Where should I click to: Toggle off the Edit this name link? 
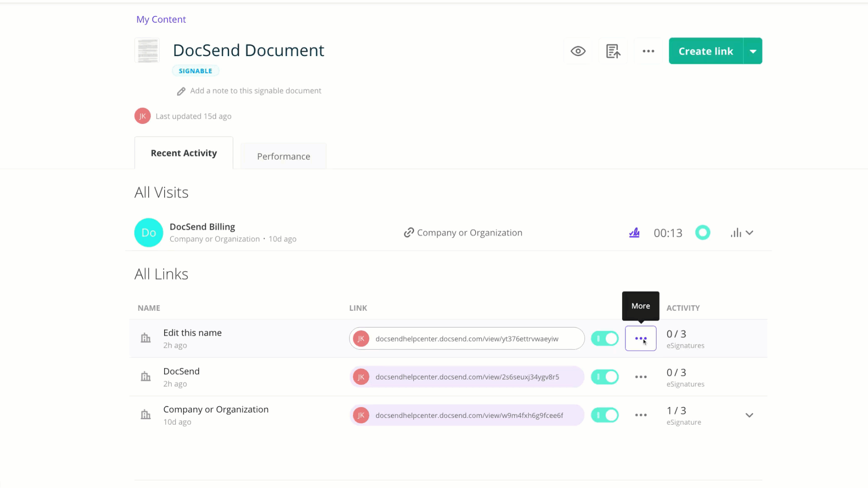tap(604, 338)
